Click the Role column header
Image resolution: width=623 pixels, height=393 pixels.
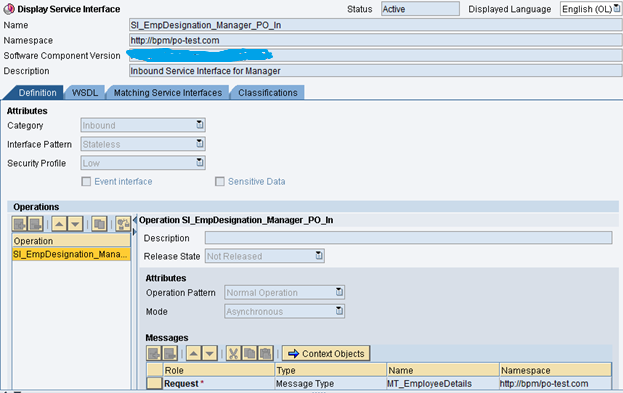click(x=219, y=370)
